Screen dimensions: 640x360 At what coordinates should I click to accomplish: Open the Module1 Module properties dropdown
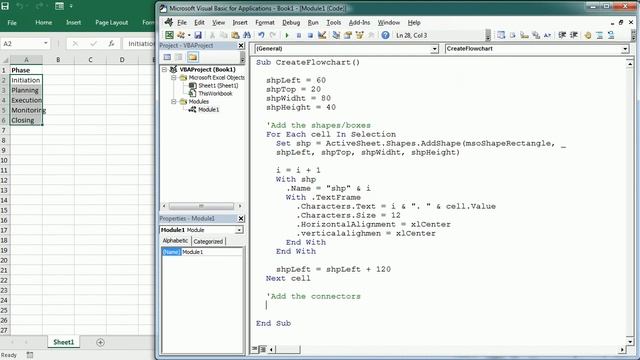click(239, 230)
